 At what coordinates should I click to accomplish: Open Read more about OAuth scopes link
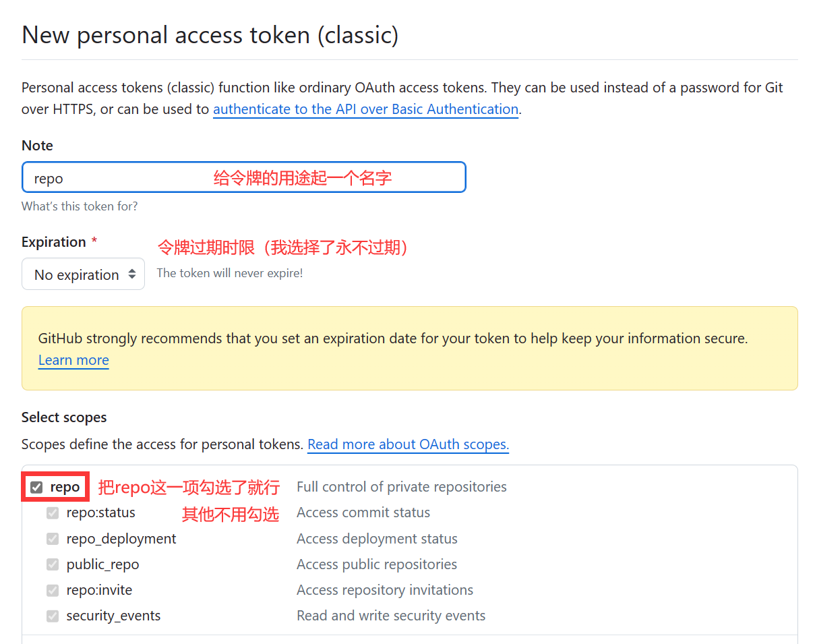[408, 444]
